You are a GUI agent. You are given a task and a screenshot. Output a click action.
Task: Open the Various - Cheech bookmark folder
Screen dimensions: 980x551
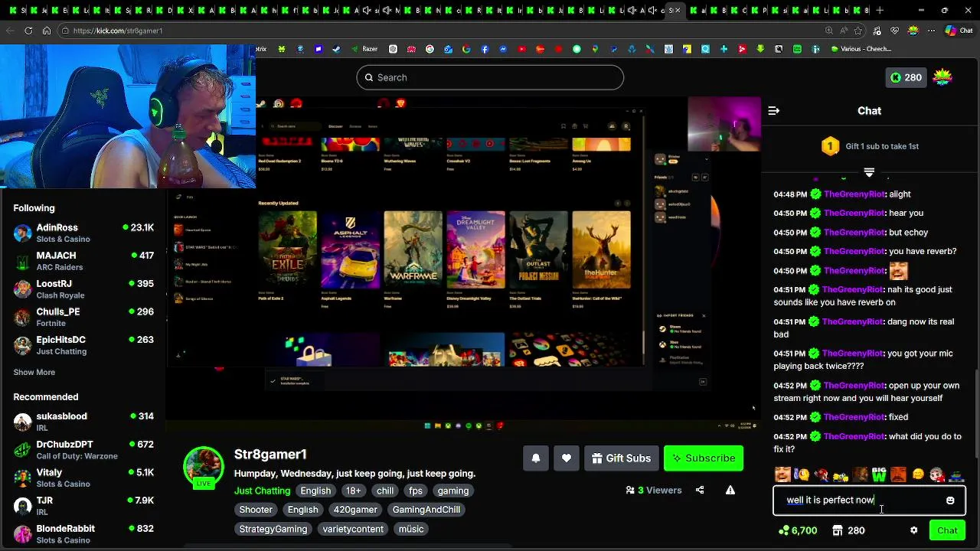click(861, 49)
